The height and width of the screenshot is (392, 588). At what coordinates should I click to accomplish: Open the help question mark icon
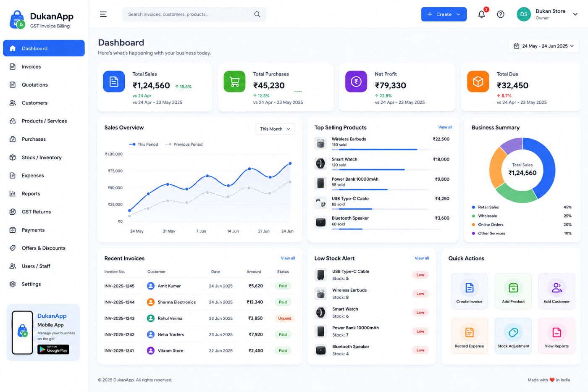pyautogui.click(x=501, y=14)
